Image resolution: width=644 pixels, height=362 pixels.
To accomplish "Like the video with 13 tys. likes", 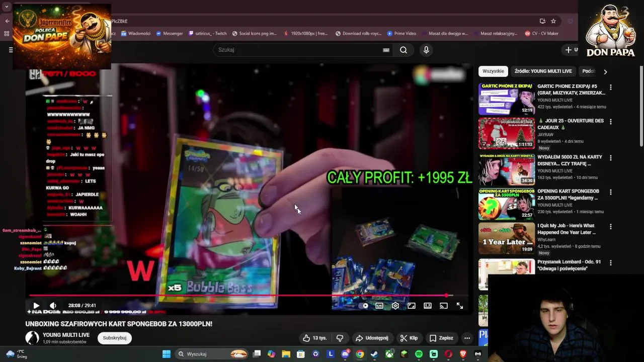I will tap(315, 338).
